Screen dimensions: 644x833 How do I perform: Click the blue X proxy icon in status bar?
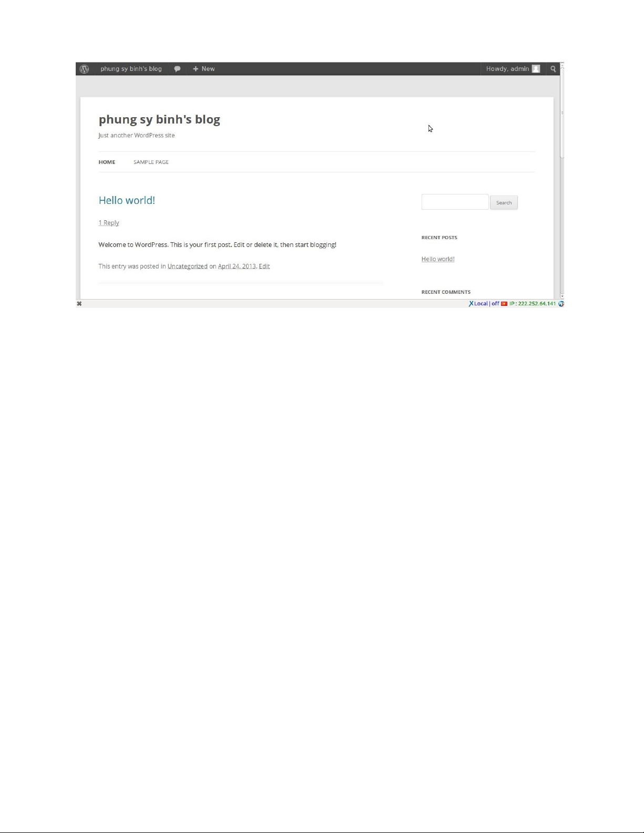point(471,304)
